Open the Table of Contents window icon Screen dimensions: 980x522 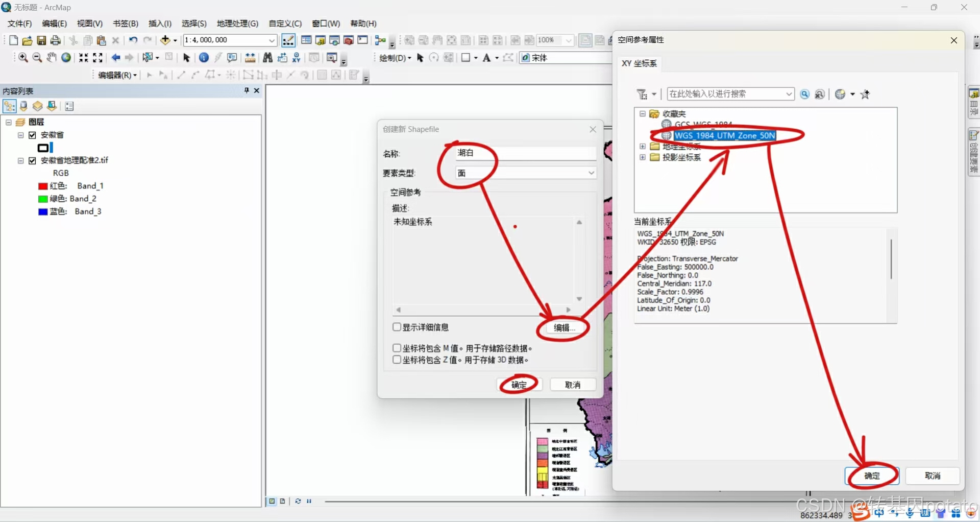click(306, 40)
